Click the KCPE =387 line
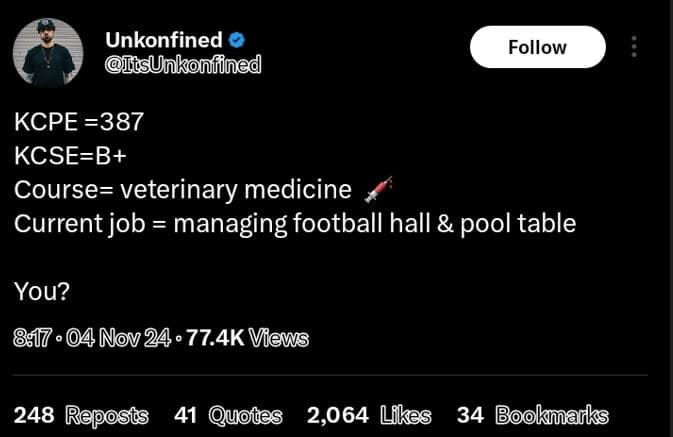 tap(79, 123)
